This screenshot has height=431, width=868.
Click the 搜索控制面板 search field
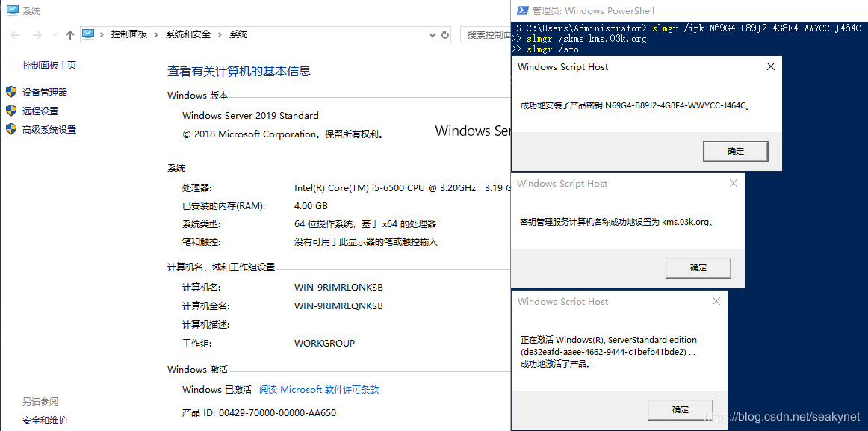(486, 34)
